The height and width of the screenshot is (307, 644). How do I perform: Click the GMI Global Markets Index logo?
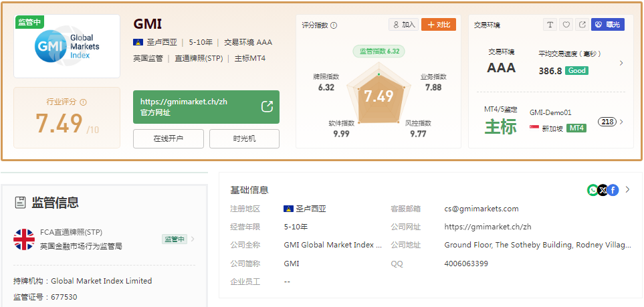pos(67,46)
